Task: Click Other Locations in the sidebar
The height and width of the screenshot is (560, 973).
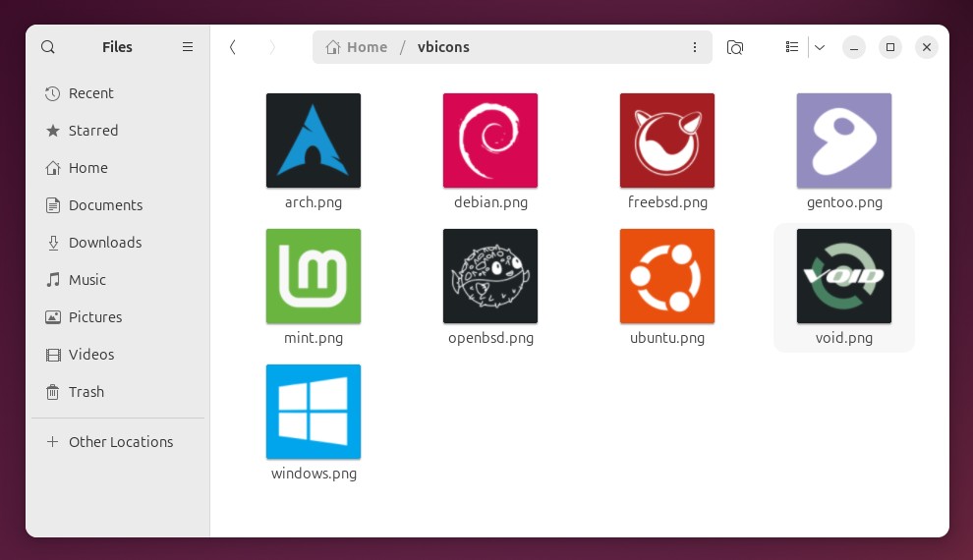Action: [118, 442]
